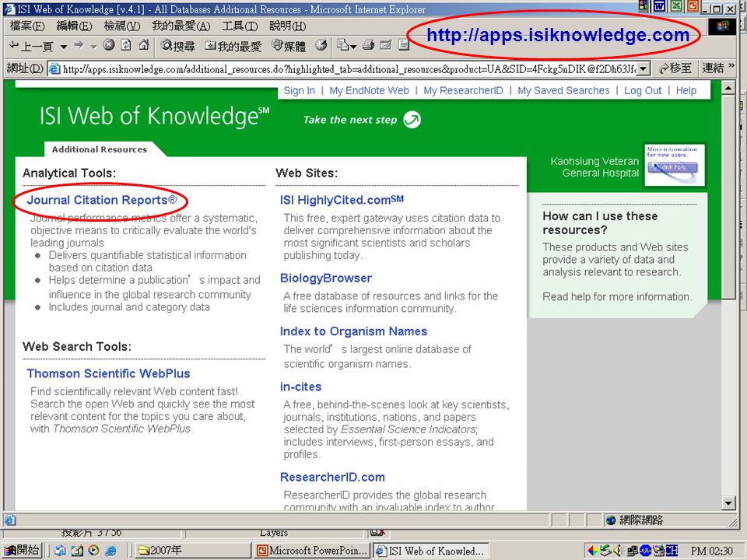Open the 檔案(F) menu
Viewport: 747px width, 560px height.
pos(27,26)
